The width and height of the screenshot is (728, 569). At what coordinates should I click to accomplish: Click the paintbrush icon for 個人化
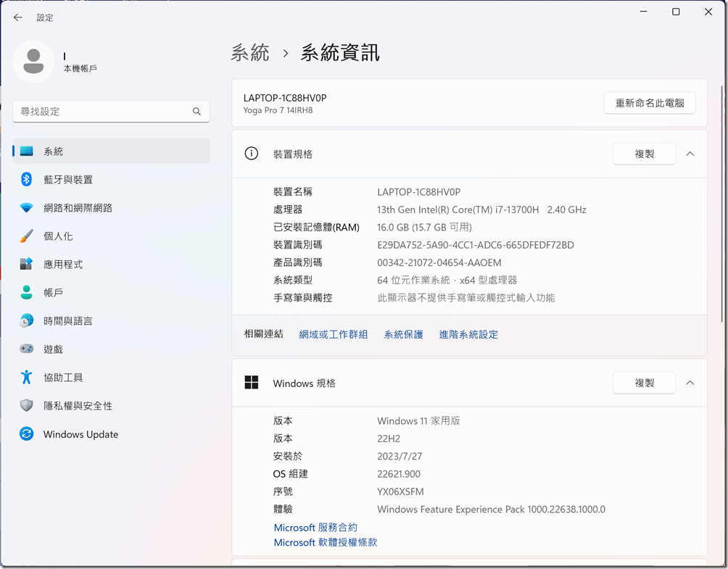coord(27,236)
